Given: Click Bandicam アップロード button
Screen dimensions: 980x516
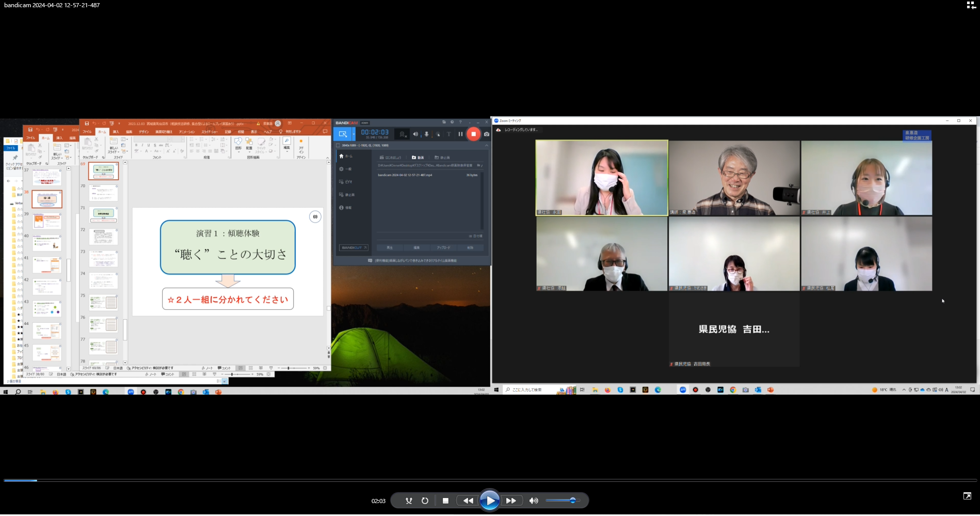Looking at the screenshot, I should pos(443,248).
